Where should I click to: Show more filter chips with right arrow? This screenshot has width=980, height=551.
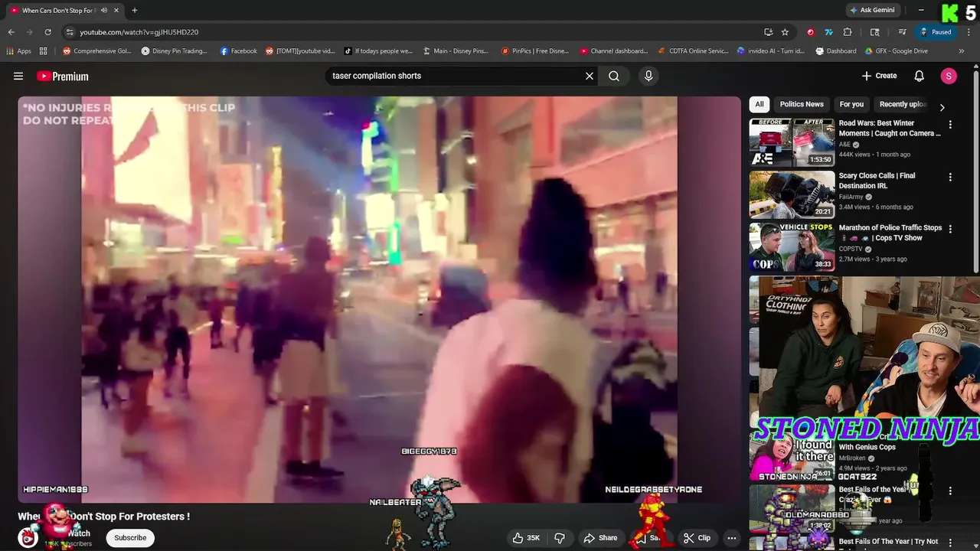point(942,108)
